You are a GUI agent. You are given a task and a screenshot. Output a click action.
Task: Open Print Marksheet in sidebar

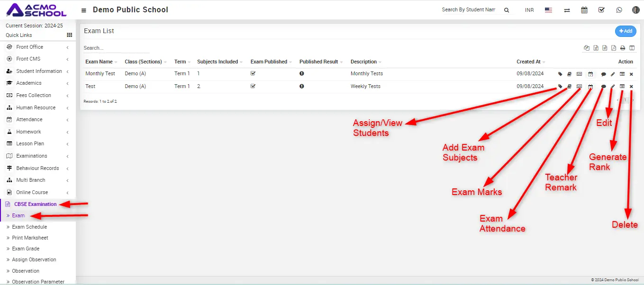tap(30, 238)
